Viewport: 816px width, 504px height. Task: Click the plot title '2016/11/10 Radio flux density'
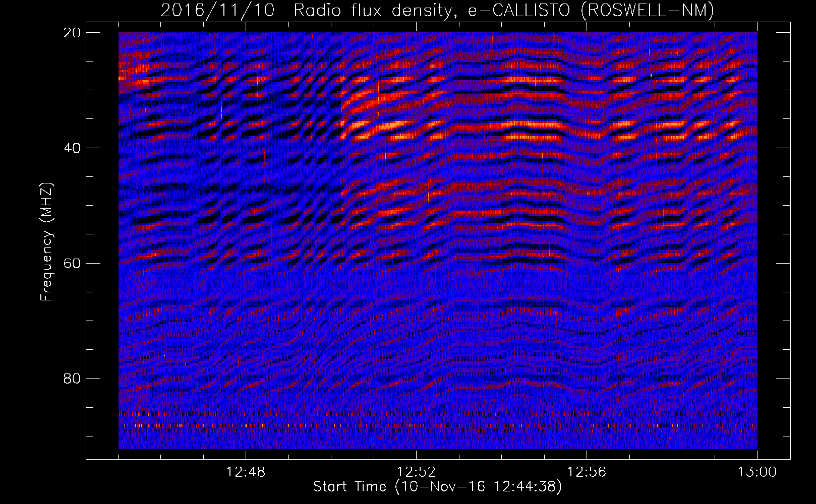[437, 11]
